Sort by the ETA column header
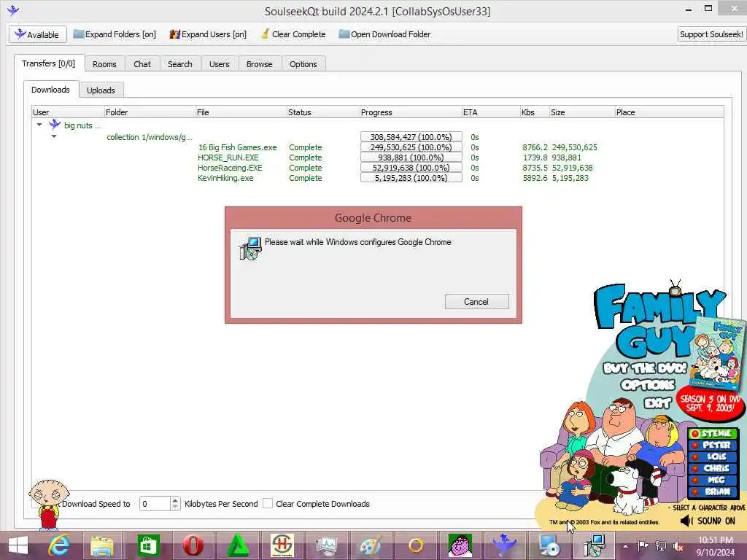The height and width of the screenshot is (560, 747). pyautogui.click(x=491, y=112)
